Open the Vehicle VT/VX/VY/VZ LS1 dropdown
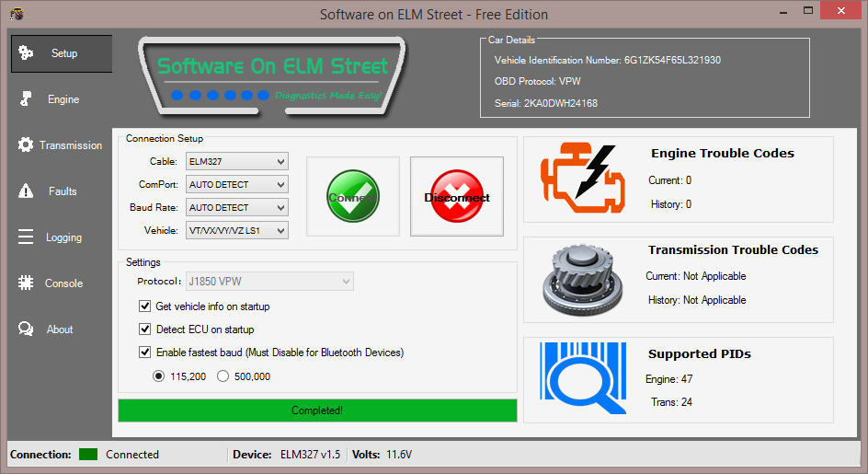This screenshot has width=868, height=474. tap(237, 230)
